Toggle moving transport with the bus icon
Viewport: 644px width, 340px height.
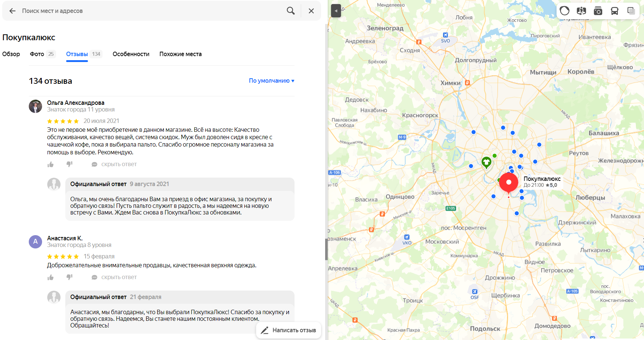click(x=614, y=11)
